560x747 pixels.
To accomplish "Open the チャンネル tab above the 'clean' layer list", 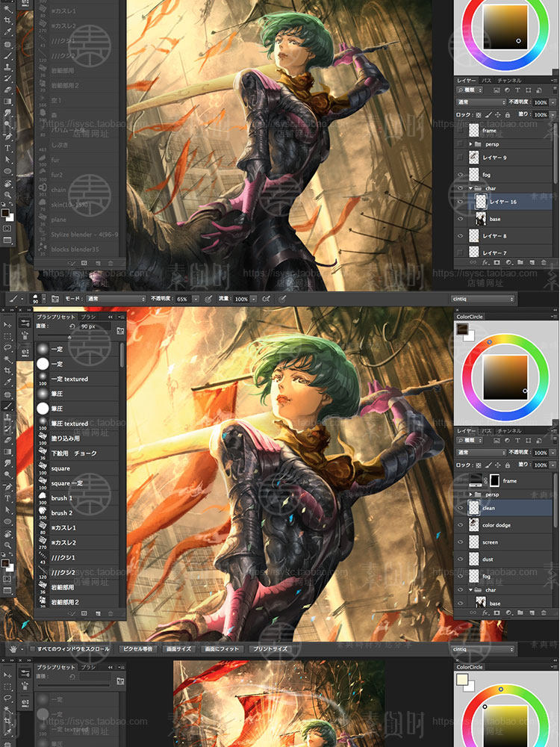I will [508, 431].
